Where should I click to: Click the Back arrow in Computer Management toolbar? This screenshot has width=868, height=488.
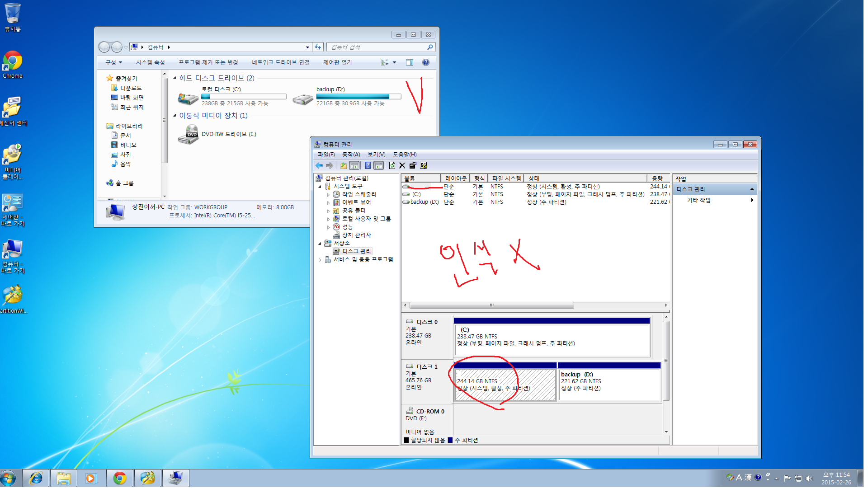319,165
